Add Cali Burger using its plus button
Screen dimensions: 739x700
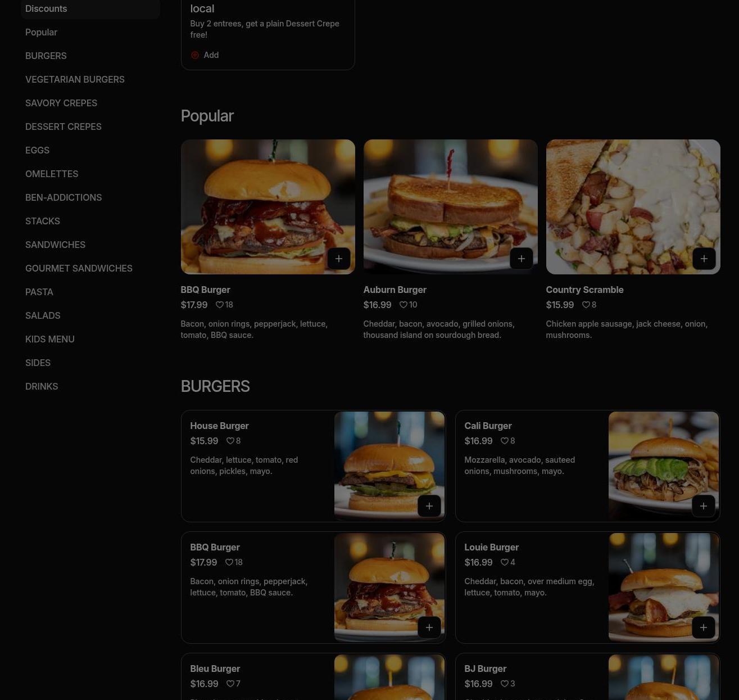[704, 506]
